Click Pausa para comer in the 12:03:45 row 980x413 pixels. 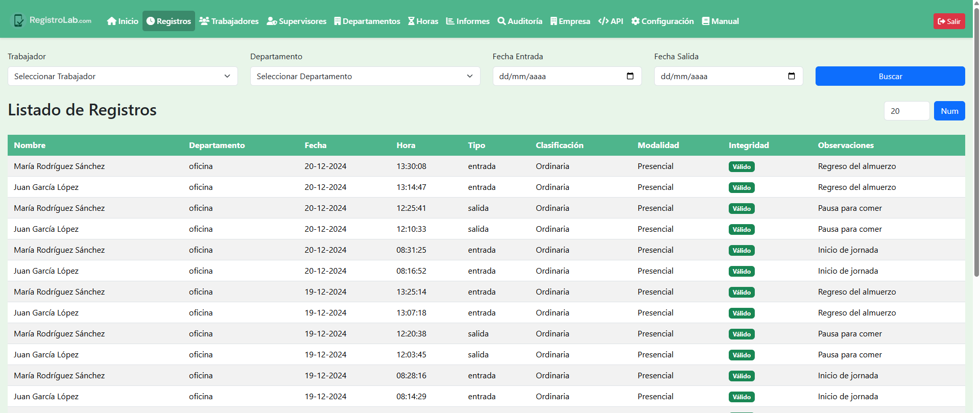coord(850,354)
